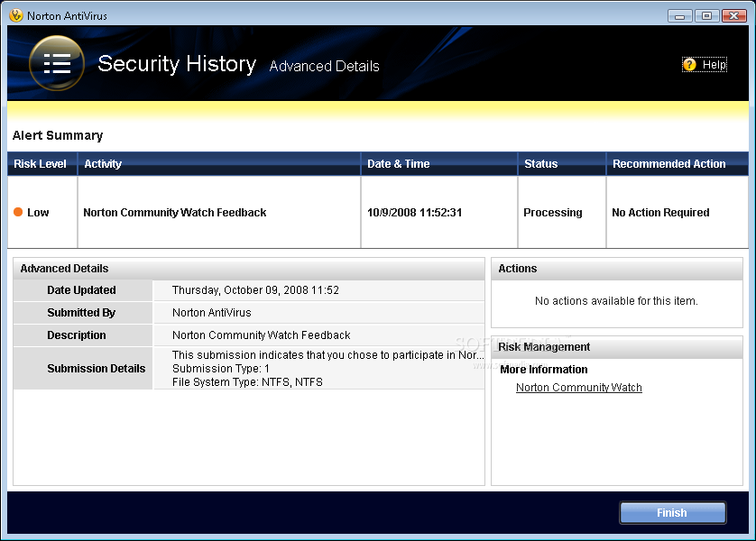Click the File System Type: NTFS, NTFS line
This screenshot has height=541, width=756.
(x=247, y=382)
